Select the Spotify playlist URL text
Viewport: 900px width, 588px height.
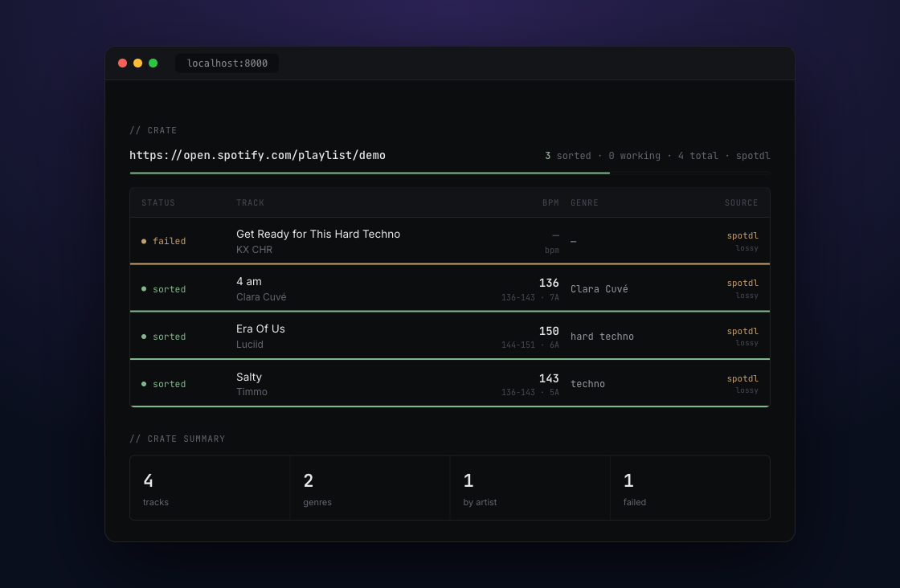click(x=257, y=156)
